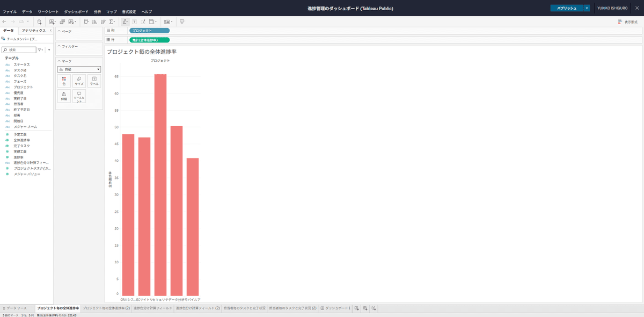Open the mark type dropdown showing 自動
Image resolution: width=644 pixels, height=317 pixels.
point(80,69)
